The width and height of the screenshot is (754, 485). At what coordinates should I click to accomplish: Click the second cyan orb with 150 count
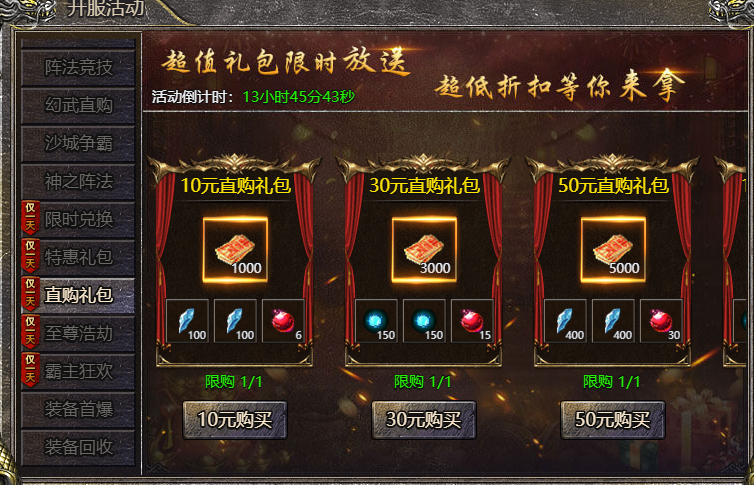coord(424,321)
